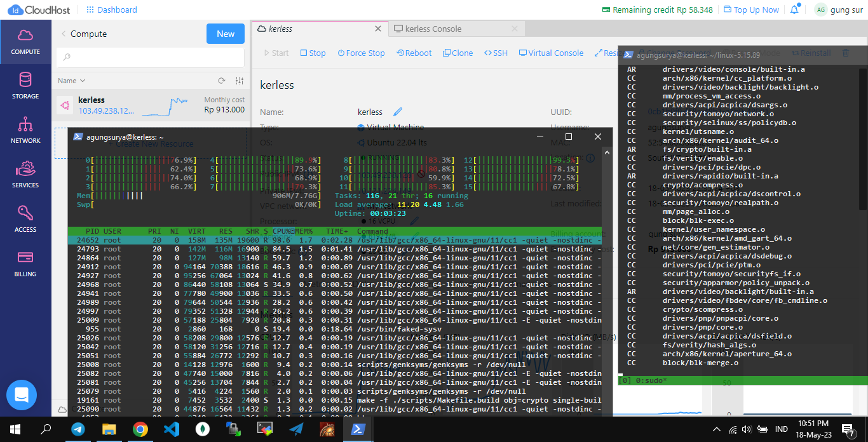Show hidden system tray icons
Image resolution: width=868 pixels, height=442 pixels.
point(717,429)
